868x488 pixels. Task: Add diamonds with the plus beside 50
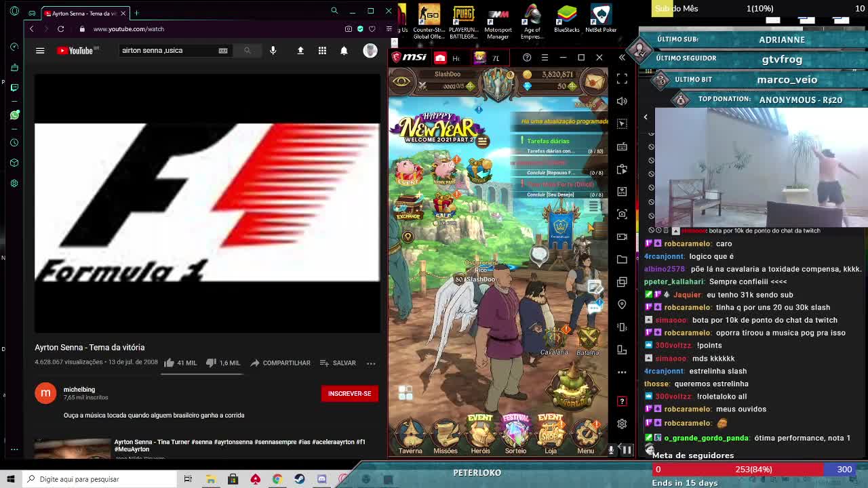pyautogui.click(x=572, y=86)
